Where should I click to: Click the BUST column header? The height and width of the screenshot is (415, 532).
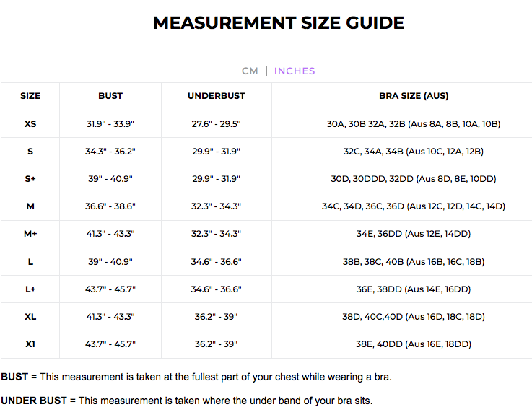coord(110,96)
